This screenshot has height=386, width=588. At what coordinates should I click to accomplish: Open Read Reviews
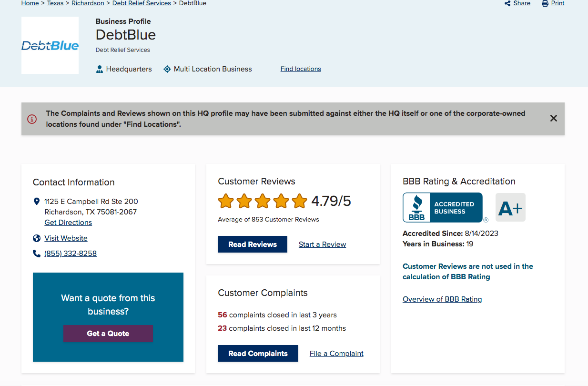(x=253, y=244)
